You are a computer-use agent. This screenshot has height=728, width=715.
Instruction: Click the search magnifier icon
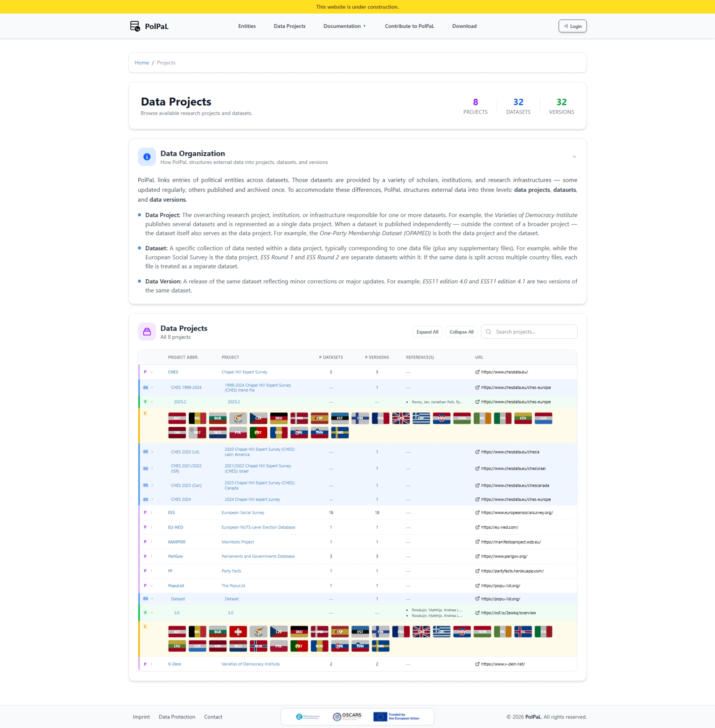pyautogui.click(x=488, y=332)
